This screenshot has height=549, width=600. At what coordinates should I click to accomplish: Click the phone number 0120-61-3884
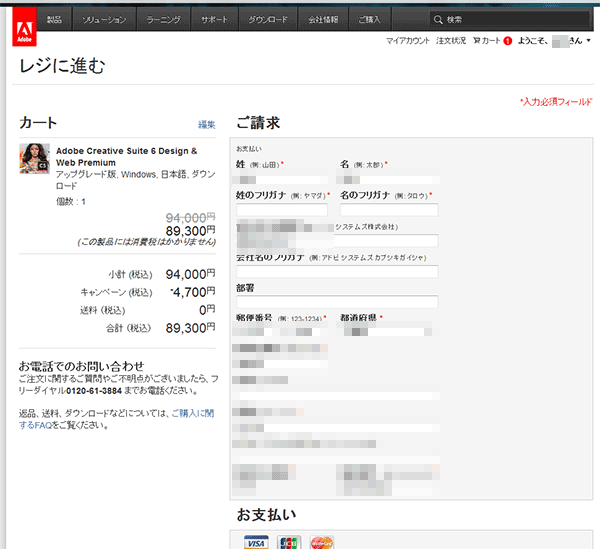point(94,391)
